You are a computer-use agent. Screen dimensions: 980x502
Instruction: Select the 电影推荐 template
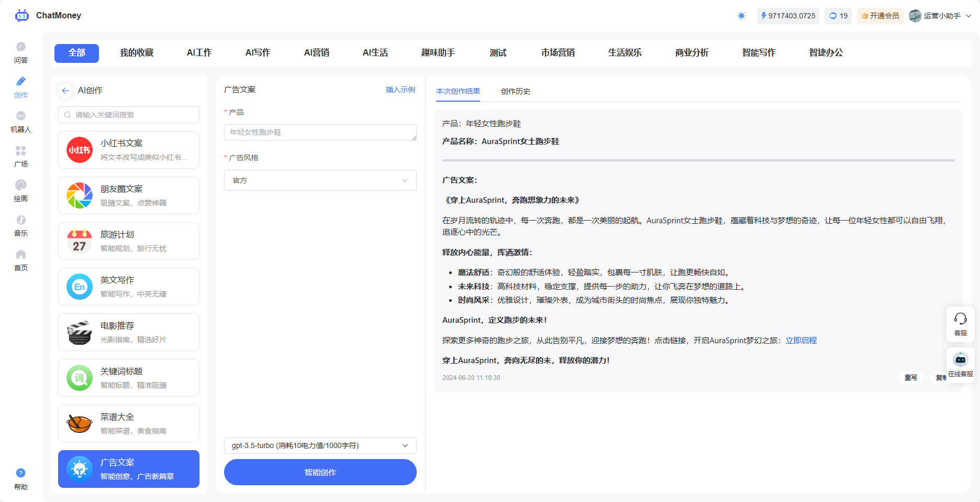point(129,332)
